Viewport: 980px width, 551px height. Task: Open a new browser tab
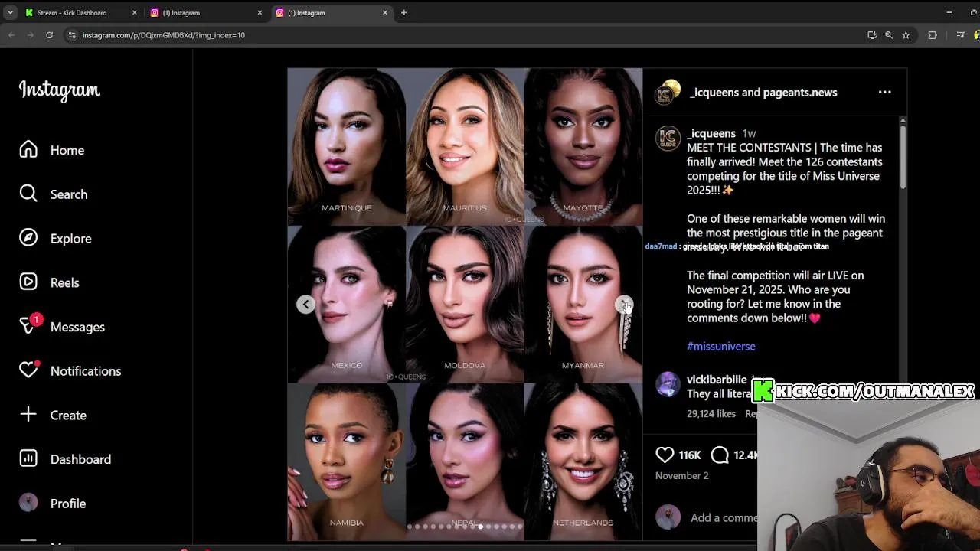(x=403, y=12)
